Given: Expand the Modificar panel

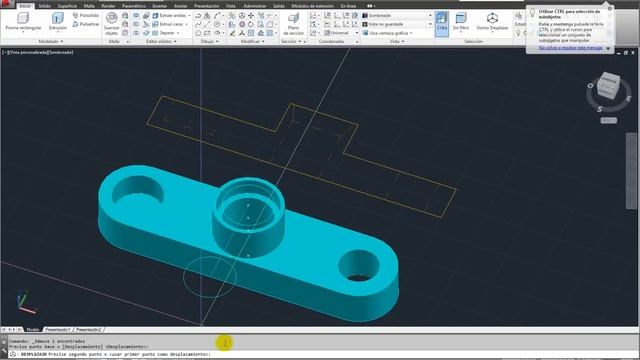Looking at the screenshot, I should coord(253,41).
